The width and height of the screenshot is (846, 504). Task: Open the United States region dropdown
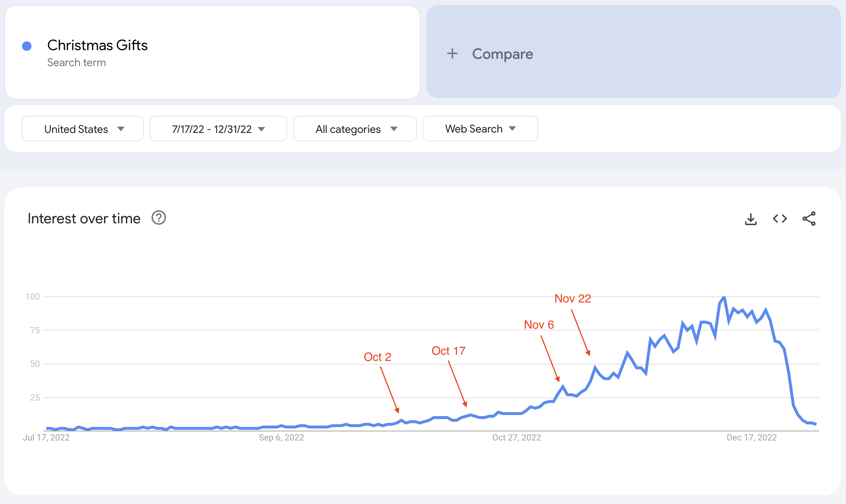coord(83,129)
